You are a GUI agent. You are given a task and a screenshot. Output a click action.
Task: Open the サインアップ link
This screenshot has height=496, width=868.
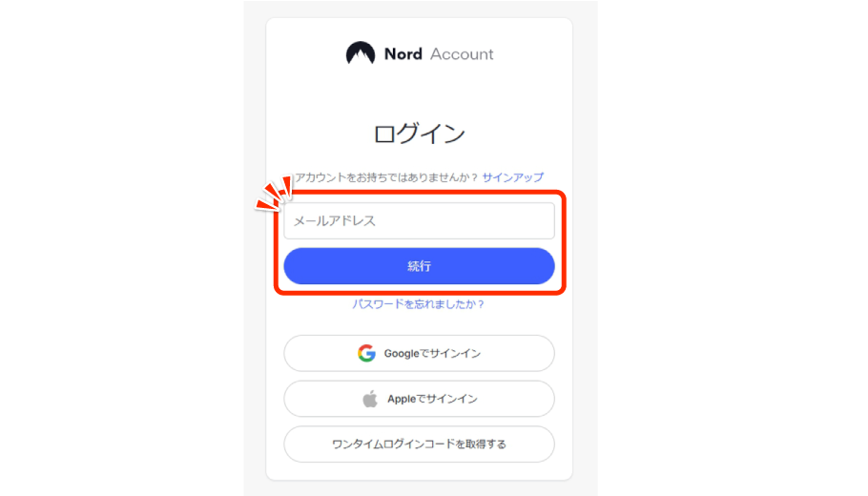[x=512, y=177]
